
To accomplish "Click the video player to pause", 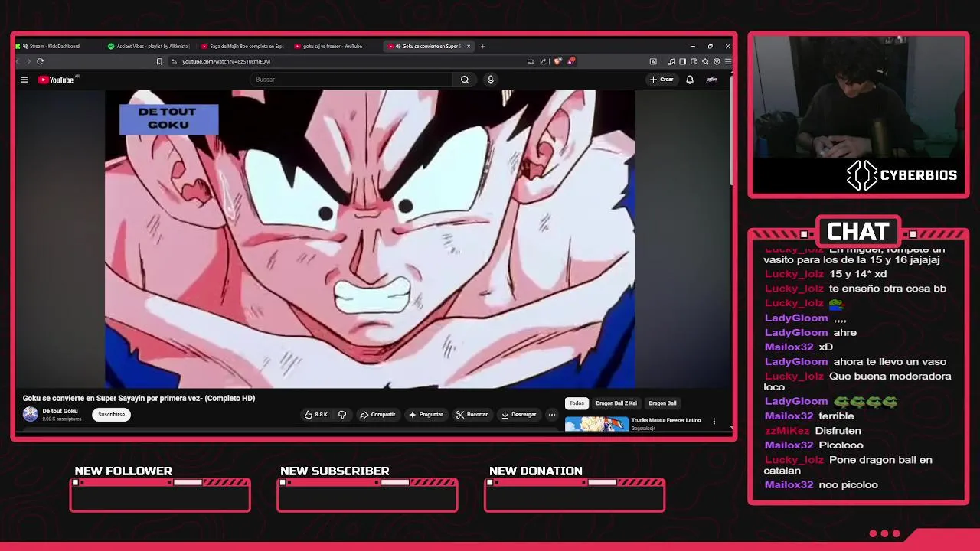I will (x=370, y=239).
